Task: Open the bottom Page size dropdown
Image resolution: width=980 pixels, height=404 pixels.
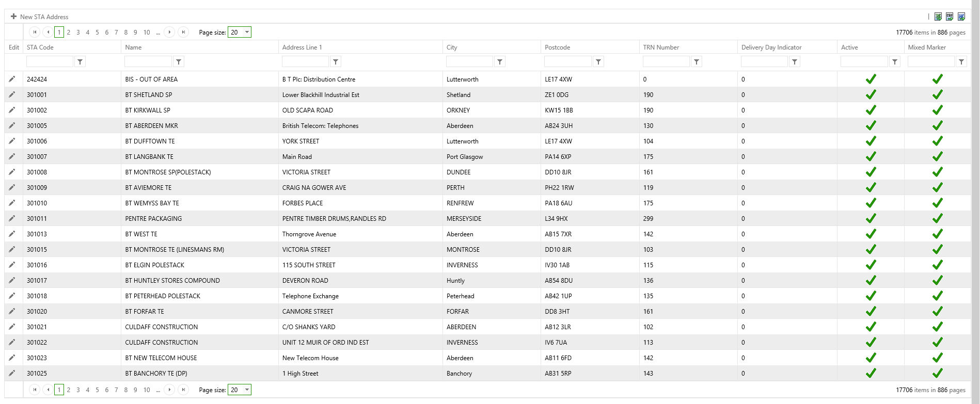Action: (247, 390)
